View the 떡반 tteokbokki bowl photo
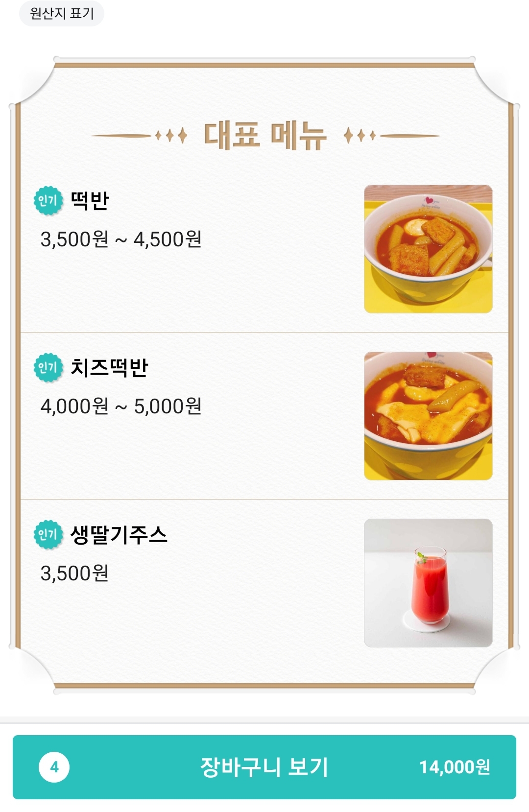 coord(428,249)
